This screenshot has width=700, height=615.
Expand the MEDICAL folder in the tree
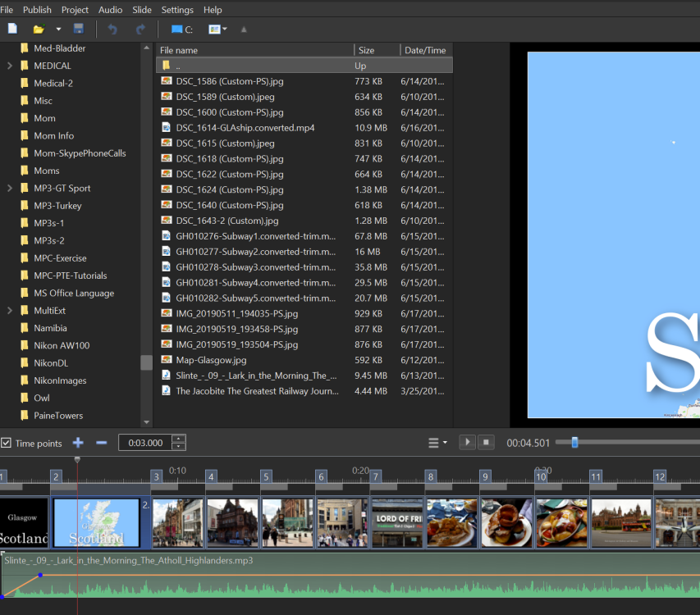[10, 66]
